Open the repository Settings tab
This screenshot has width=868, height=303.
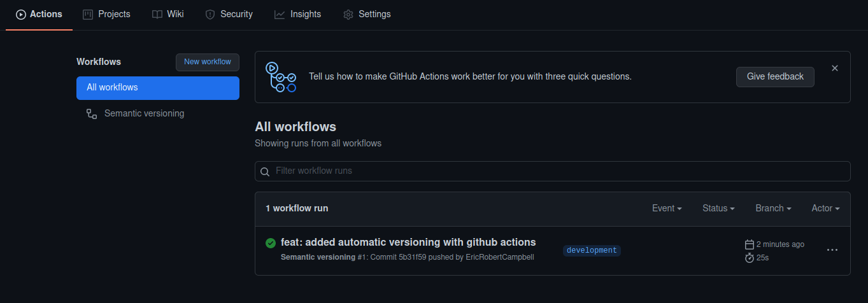tap(367, 14)
